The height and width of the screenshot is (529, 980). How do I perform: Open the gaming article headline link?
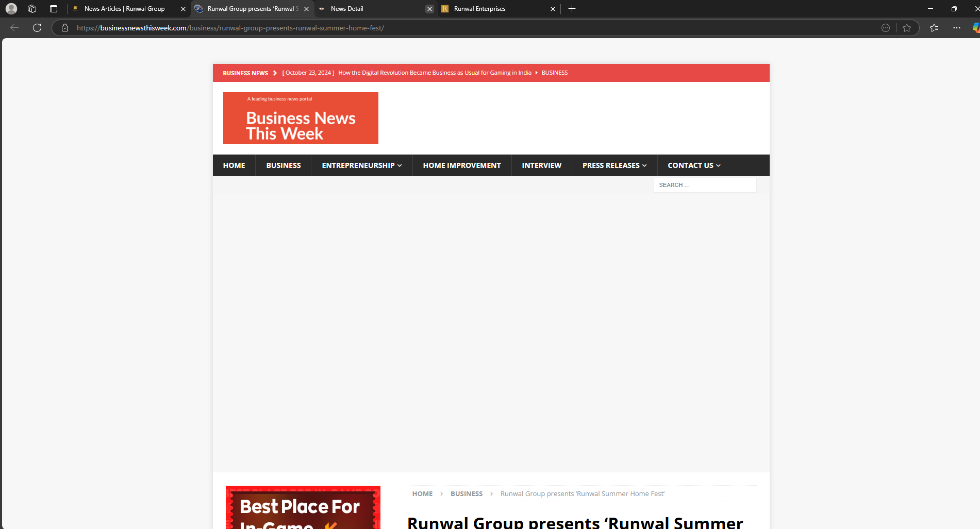click(434, 73)
